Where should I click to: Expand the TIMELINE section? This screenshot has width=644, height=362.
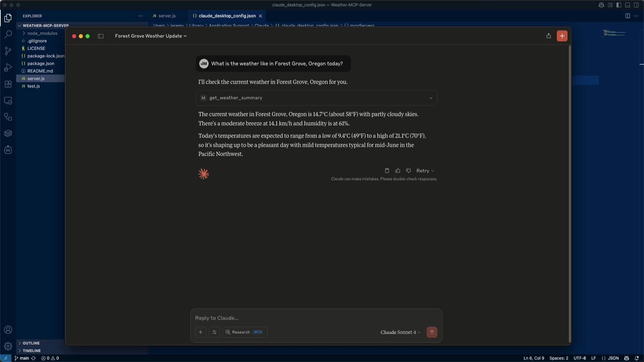[32, 351]
